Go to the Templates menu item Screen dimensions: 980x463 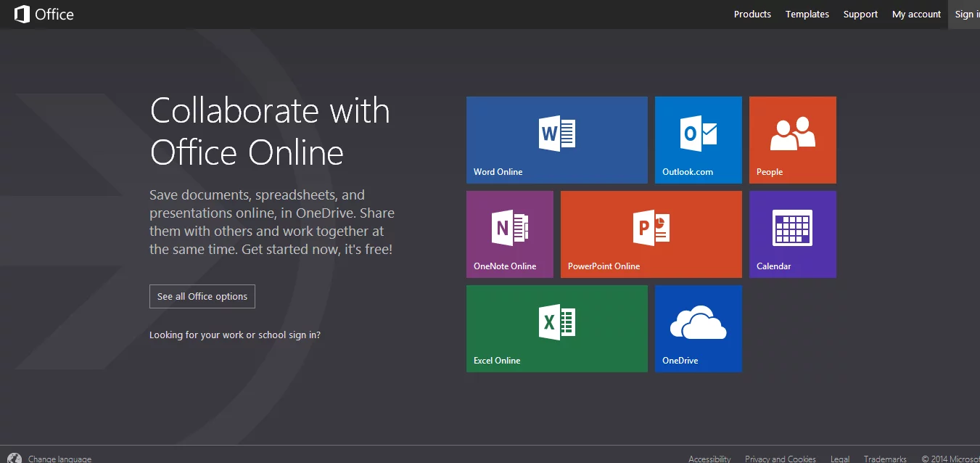807,14
